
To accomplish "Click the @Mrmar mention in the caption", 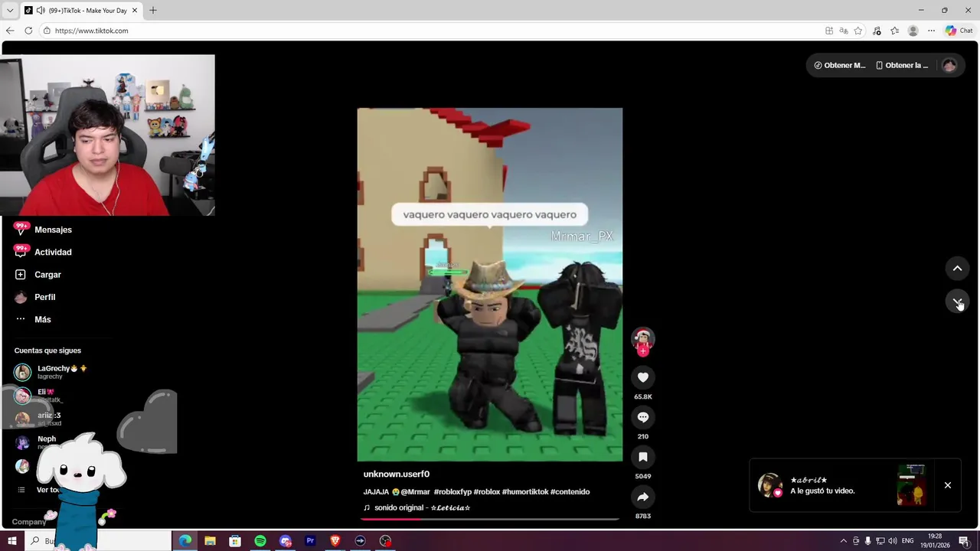I will point(415,492).
